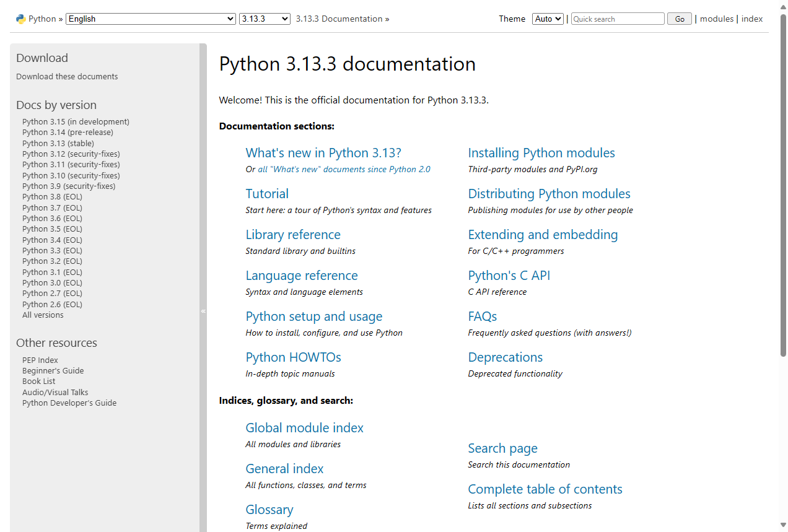Open the 3.13.3 Documentation breadcrumb
The width and height of the screenshot is (788, 532).
point(338,19)
